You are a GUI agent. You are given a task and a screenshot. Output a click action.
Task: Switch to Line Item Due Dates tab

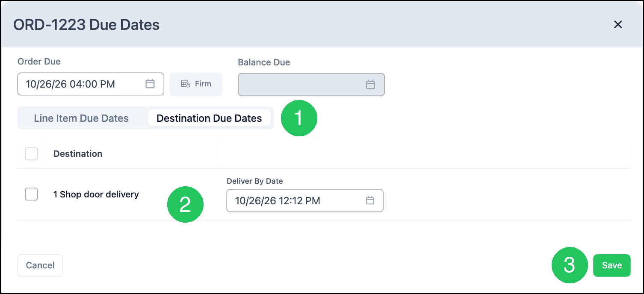coord(81,118)
